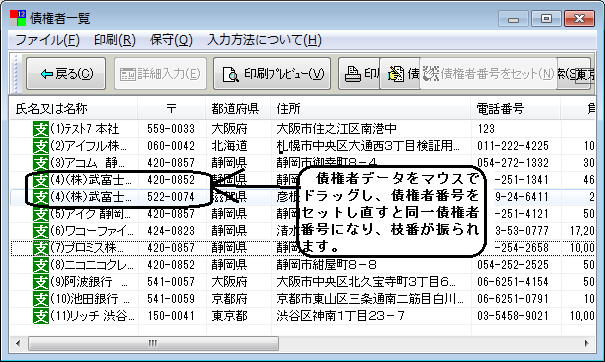Click the green 支 icon for (9)阿波銀行
This screenshot has height=362, width=605.
pyautogui.click(x=41, y=282)
